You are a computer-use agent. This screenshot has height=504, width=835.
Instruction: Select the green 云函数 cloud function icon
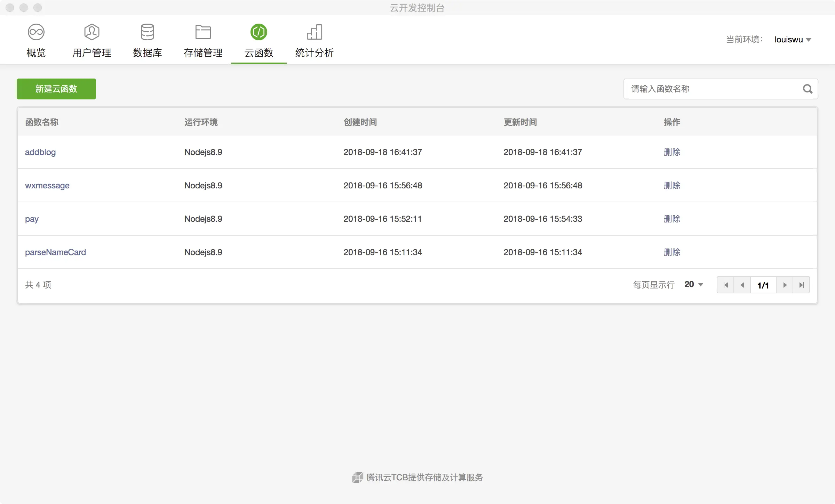point(259,32)
